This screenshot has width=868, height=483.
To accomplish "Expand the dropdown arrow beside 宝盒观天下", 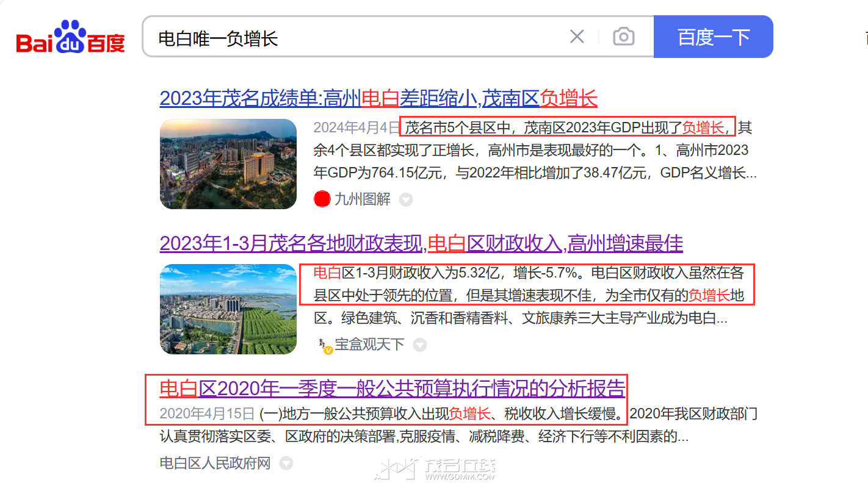I will [x=420, y=345].
